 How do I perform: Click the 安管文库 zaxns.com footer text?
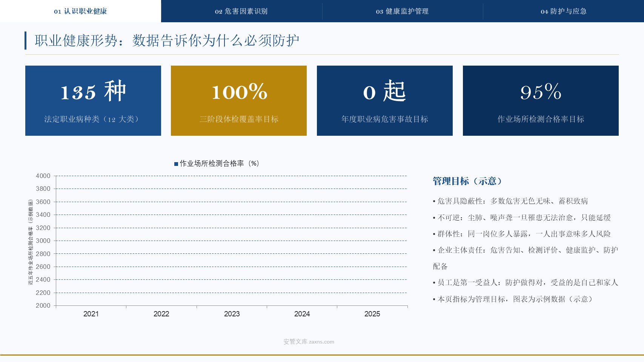click(x=309, y=342)
